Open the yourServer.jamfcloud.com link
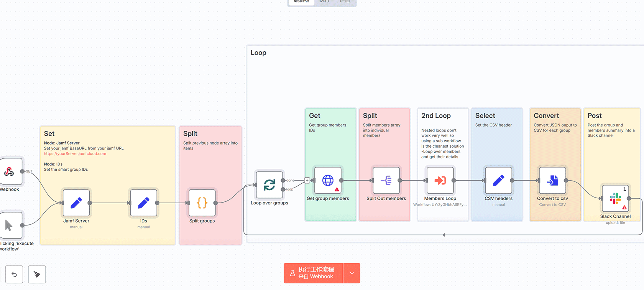The height and width of the screenshot is (290, 644). (x=75, y=154)
